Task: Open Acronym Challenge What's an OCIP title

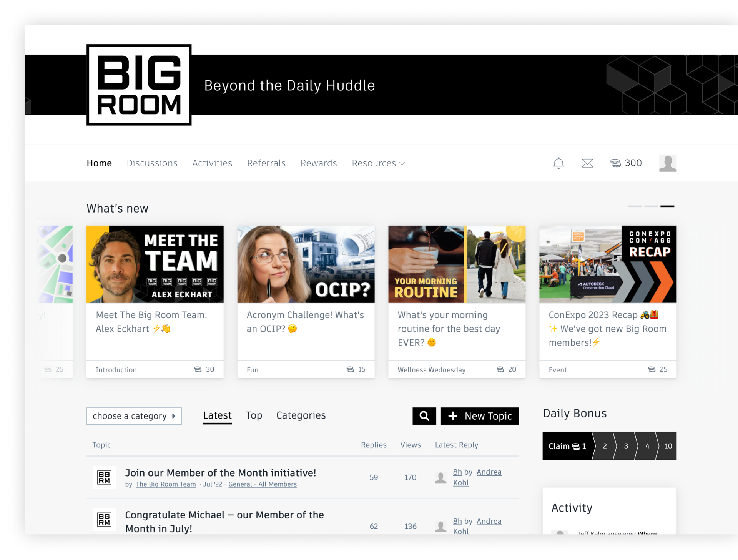Action: 305,322
